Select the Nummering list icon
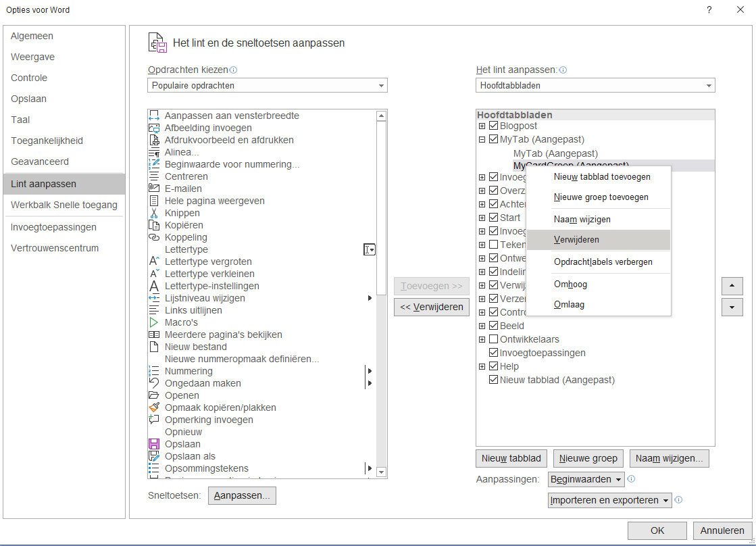The height and width of the screenshot is (546, 756). 154,371
